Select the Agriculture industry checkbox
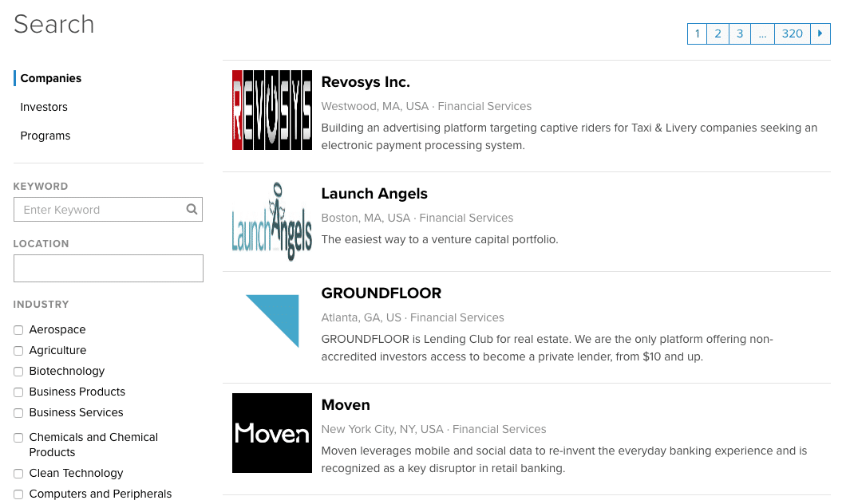 coord(18,351)
